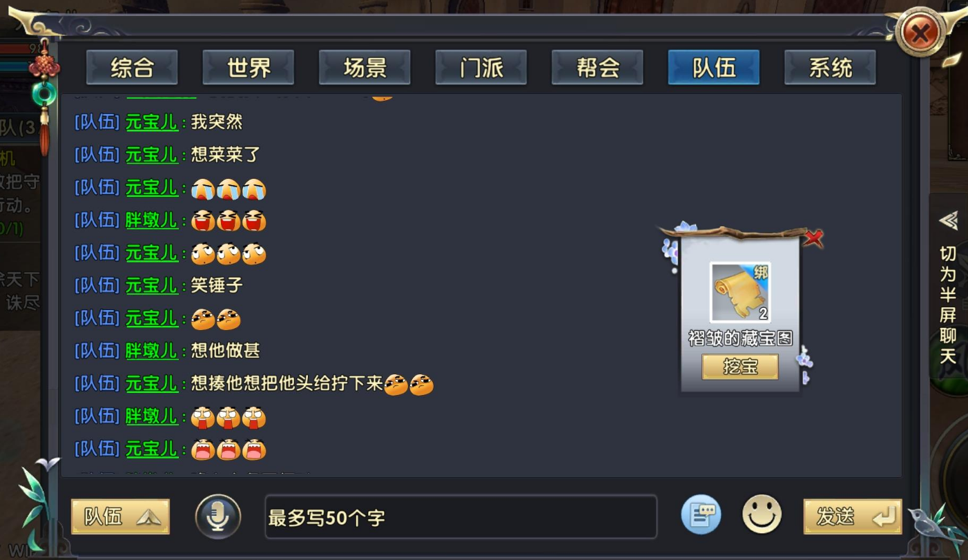
Task: Open the 帮会 guild tab
Action: (597, 68)
